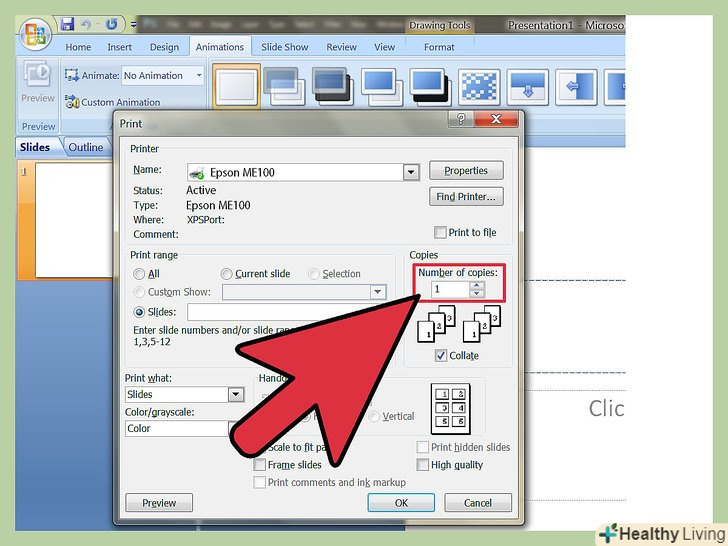Select the Cut transition icon
This screenshot has height=546, width=728.
pyautogui.click(x=382, y=86)
